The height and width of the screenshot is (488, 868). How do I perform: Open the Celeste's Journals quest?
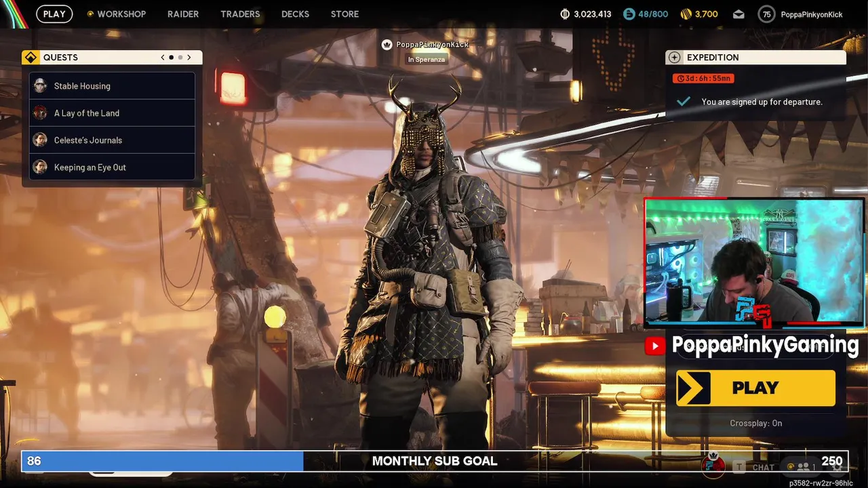112,140
